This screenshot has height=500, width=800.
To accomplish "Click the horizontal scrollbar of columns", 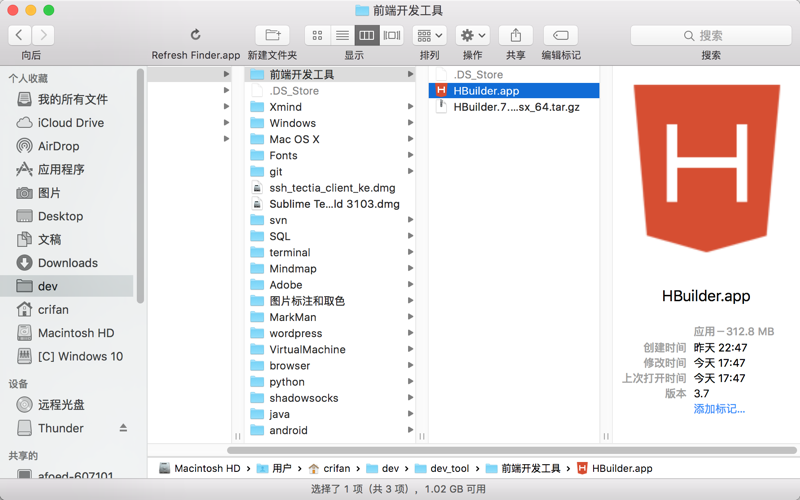I will [512, 450].
